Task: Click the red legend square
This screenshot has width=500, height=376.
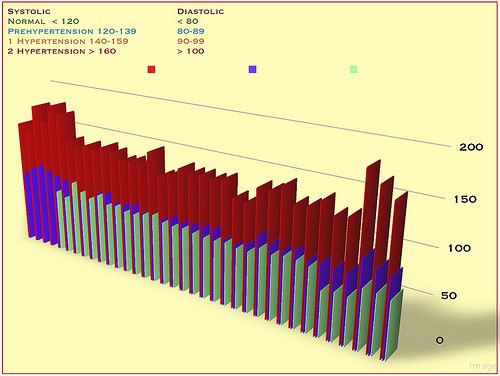Action: (151, 69)
